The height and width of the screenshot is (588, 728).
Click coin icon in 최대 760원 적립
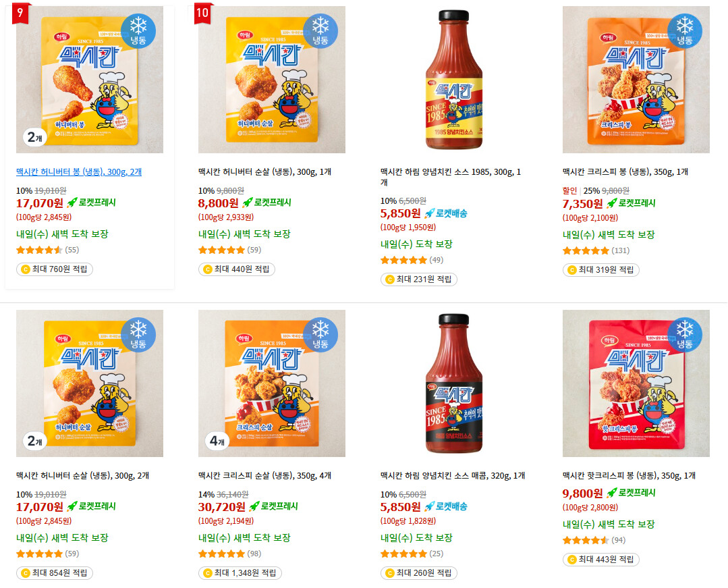point(26,269)
